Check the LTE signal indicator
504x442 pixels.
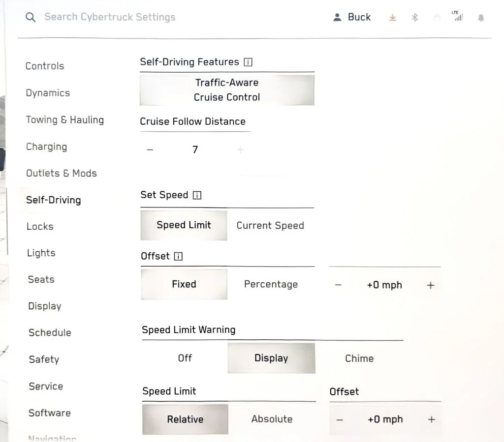[x=458, y=16]
